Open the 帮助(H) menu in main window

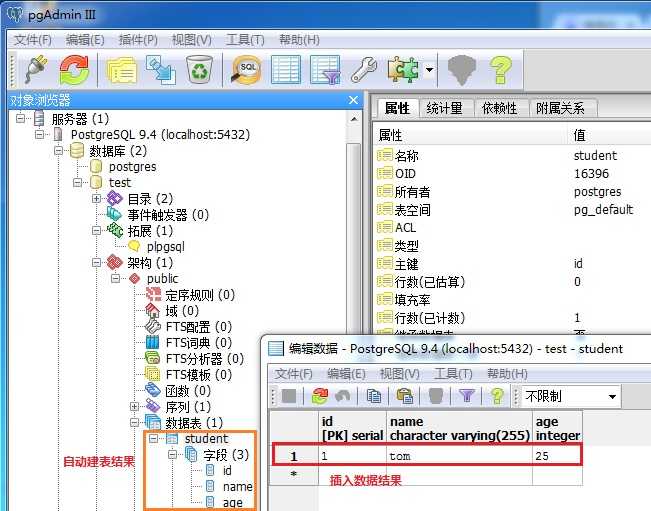299,40
